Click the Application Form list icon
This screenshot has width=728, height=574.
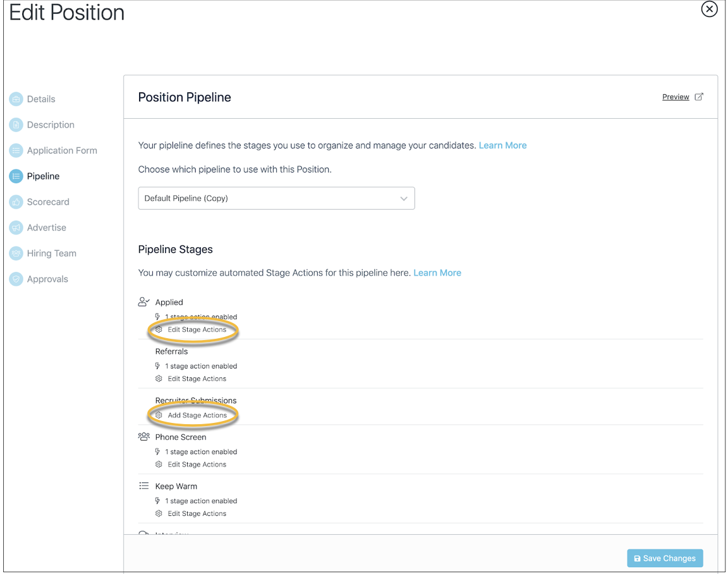(16, 150)
